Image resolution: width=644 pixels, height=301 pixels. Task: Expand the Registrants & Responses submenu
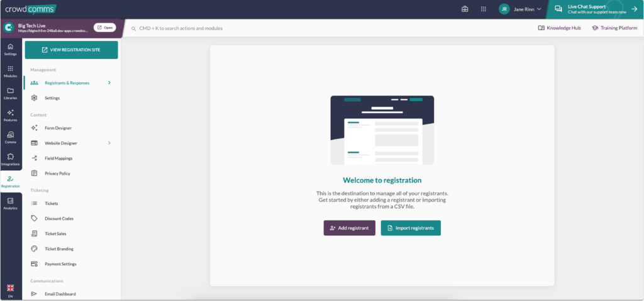[x=109, y=83]
